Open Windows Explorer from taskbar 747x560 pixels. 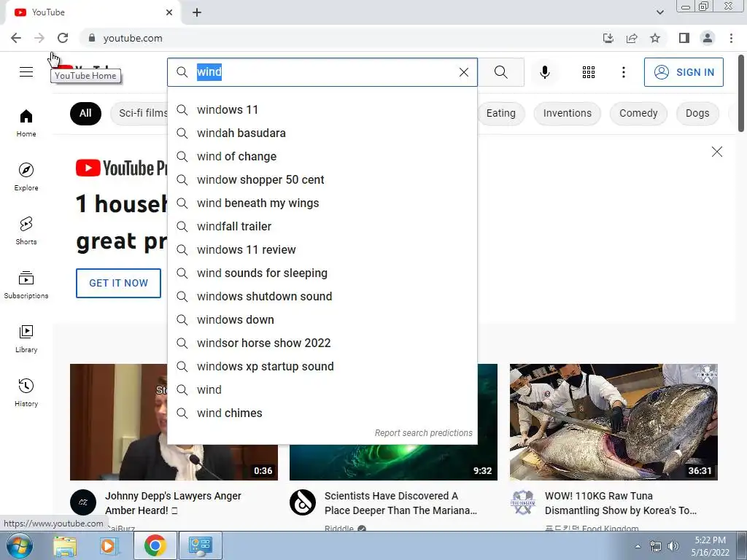[x=65, y=545]
